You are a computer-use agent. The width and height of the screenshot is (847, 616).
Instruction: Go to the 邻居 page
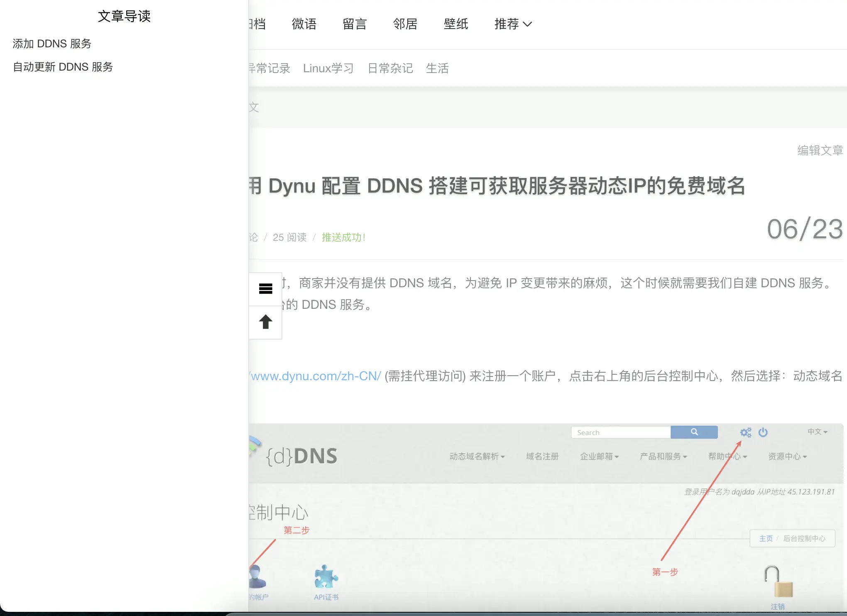(405, 24)
